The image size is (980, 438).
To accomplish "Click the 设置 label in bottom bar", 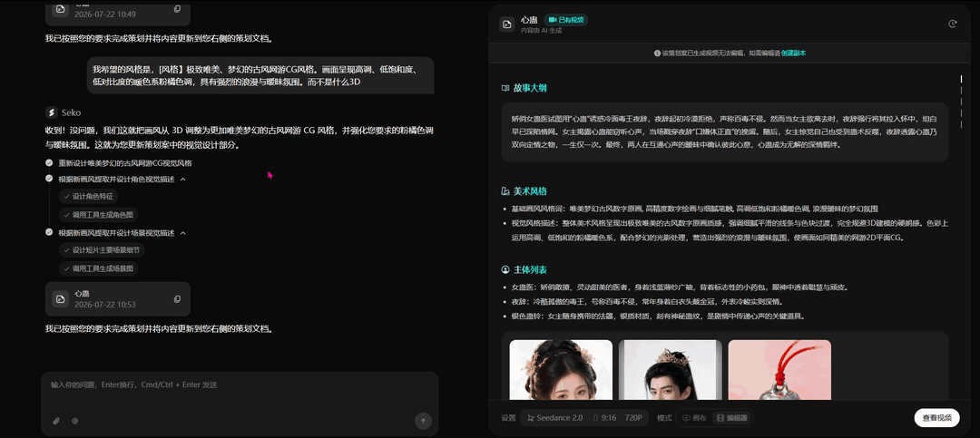I will (x=508, y=418).
